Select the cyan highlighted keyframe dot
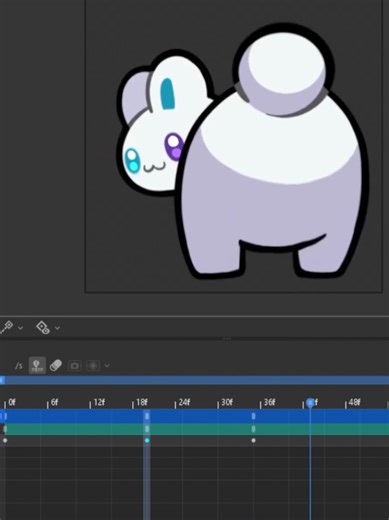Image resolution: width=389 pixels, height=520 pixels. coord(147,440)
